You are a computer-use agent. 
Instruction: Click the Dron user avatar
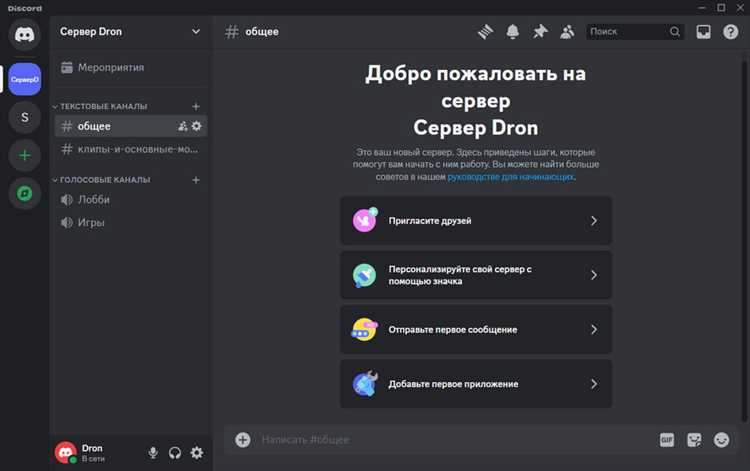66,452
